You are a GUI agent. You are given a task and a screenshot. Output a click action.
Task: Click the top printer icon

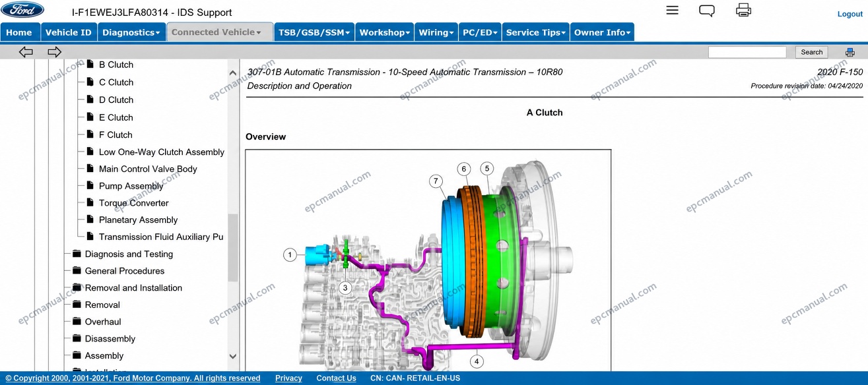(x=743, y=10)
